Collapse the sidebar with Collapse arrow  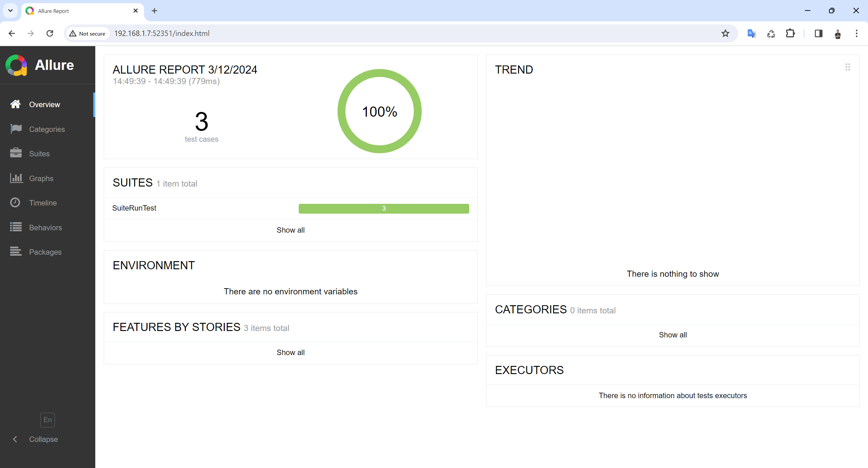pos(15,439)
